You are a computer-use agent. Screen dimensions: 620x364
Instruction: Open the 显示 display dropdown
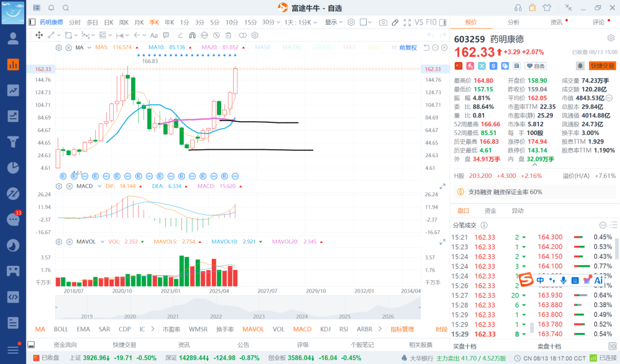(334, 22)
